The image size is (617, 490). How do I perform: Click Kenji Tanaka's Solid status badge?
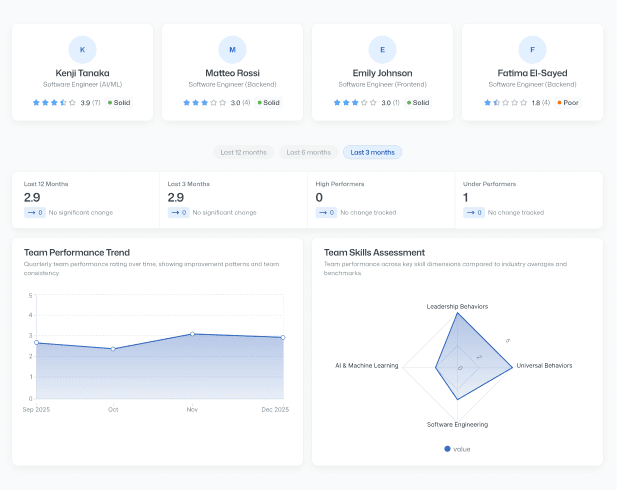click(119, 102)
